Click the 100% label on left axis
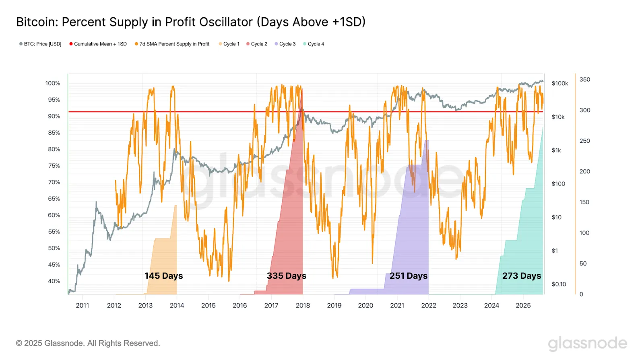 53,83
